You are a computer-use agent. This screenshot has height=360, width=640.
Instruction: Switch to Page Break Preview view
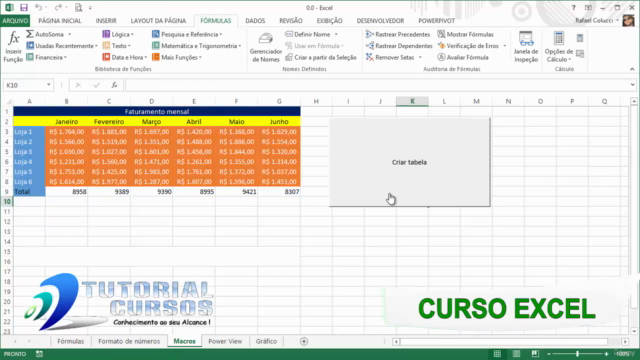tap(535, 354)
